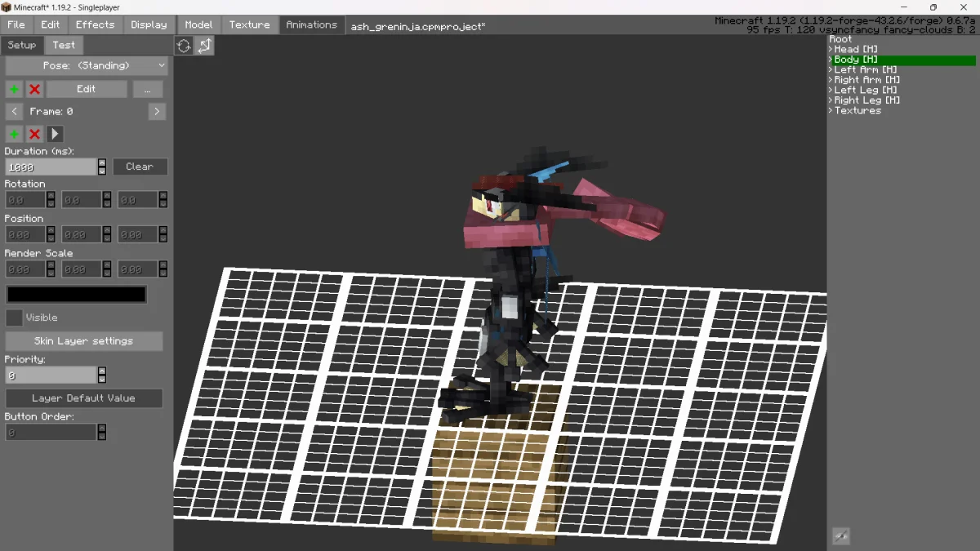Viewport: 980px width, 551px height.
Task: Increase second Rotation value with up arrow
Action: point(107,195)
